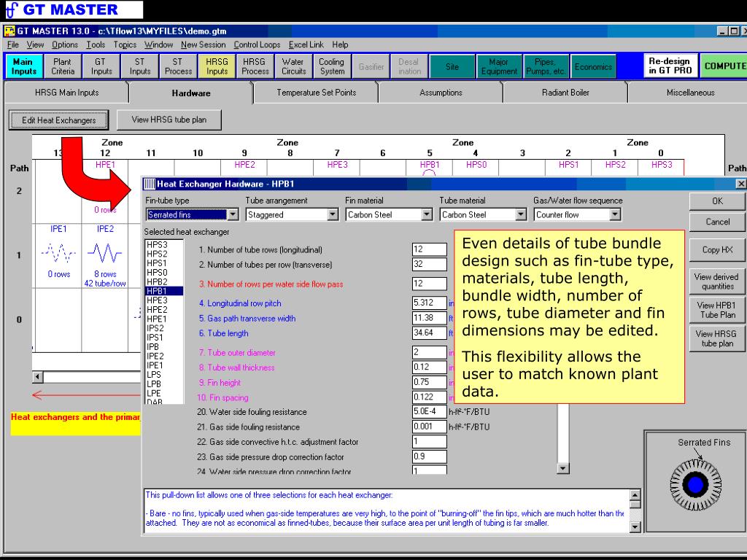The width and height of the screenshot is (747, 560).
Task: Select the Major Equipment toolbar button
Action: pos(499,66)
